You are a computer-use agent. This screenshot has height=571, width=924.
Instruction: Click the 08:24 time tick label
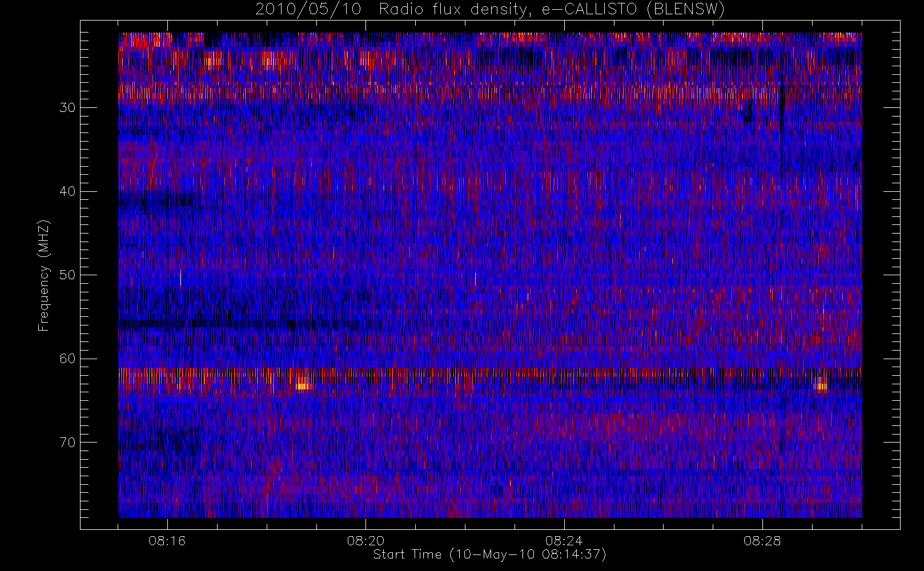[564, 541]
